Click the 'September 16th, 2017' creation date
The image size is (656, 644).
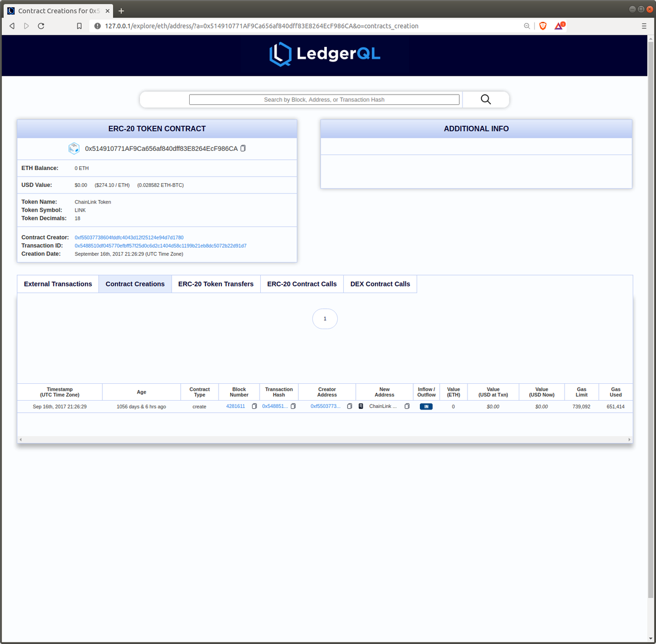point(129,254)
